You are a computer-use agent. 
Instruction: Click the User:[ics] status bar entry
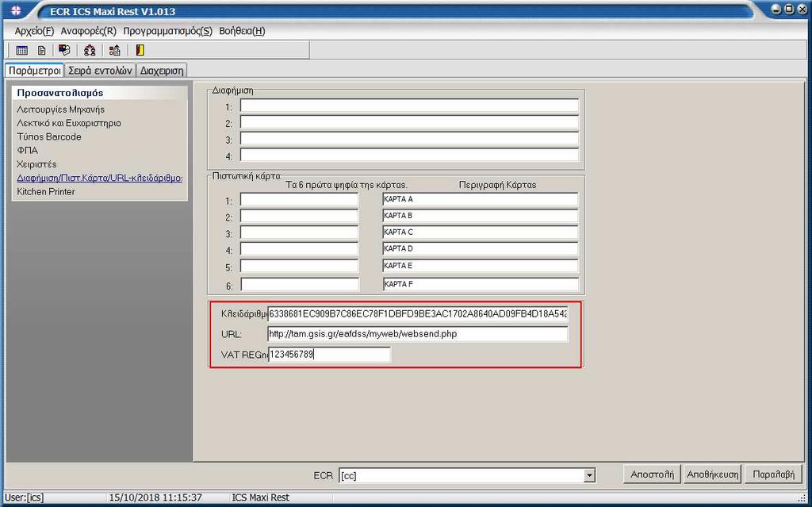(x=25, y=497)
